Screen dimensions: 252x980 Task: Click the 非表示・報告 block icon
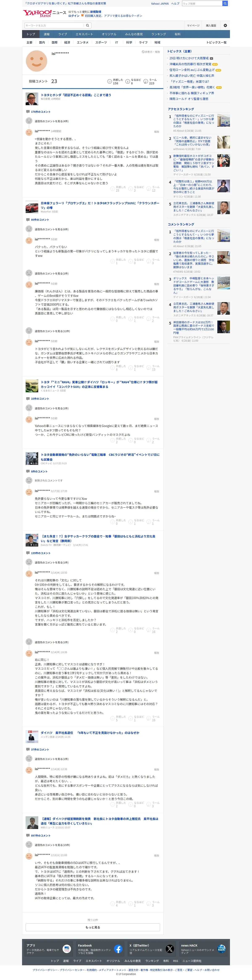(x=143, y=52)
